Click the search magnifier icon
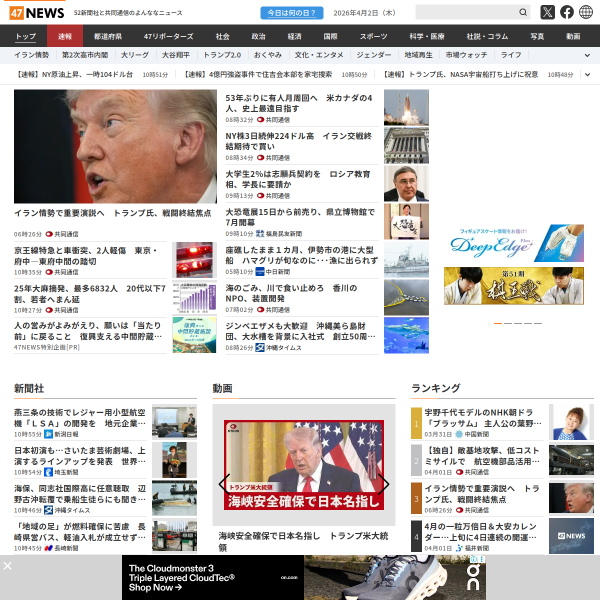Screen dimensions: 600x600 pyautogui.click(x=523, y=12)
